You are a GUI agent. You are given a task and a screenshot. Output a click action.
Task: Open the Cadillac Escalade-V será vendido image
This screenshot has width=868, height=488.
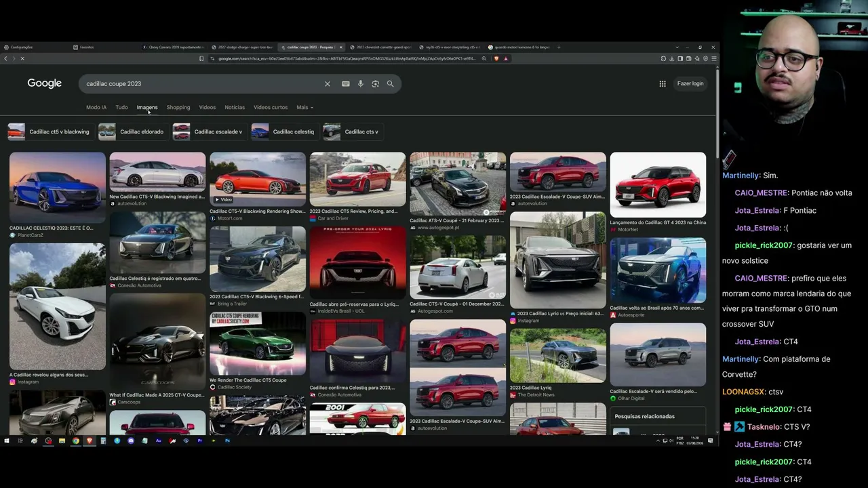[x=658, y=354]
